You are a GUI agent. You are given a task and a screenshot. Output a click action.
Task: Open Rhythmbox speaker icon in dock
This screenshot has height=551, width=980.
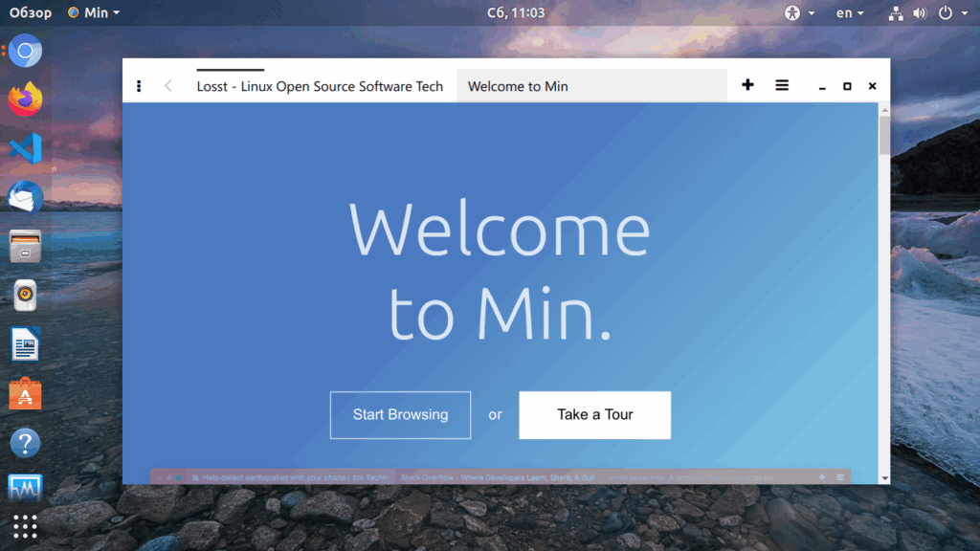tap(25, 296)
